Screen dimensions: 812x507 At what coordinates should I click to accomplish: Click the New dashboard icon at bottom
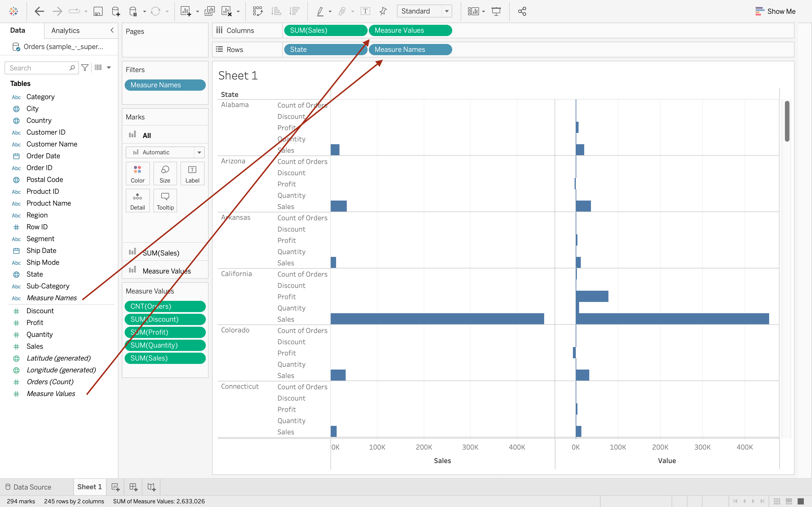pos(134,487)
